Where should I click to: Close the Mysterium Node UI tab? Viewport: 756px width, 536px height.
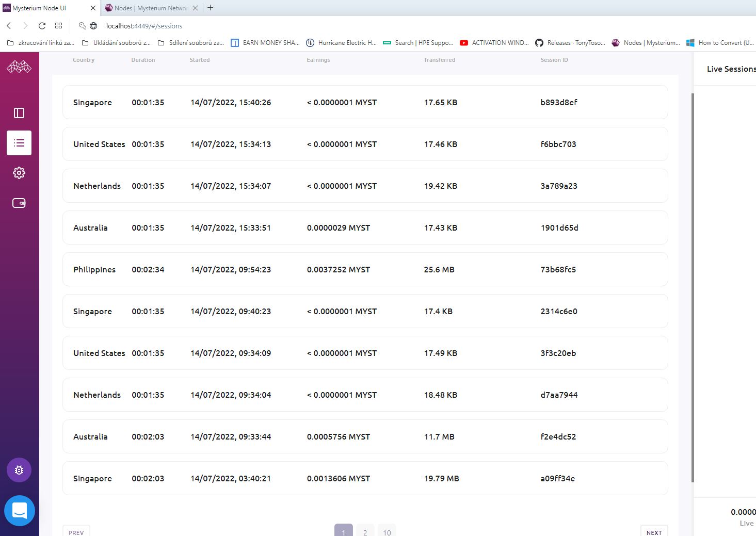93,8
